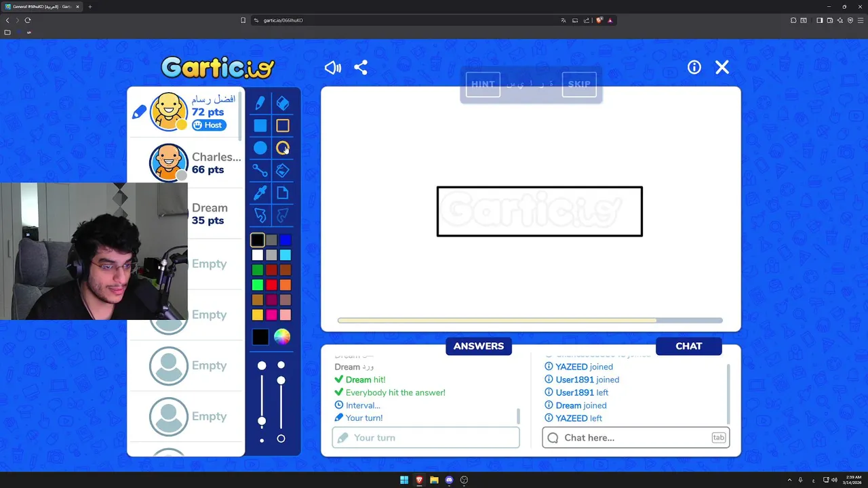Choose the outlined rectangle tool
Screen dimensions: 868x488
[283, 125]
